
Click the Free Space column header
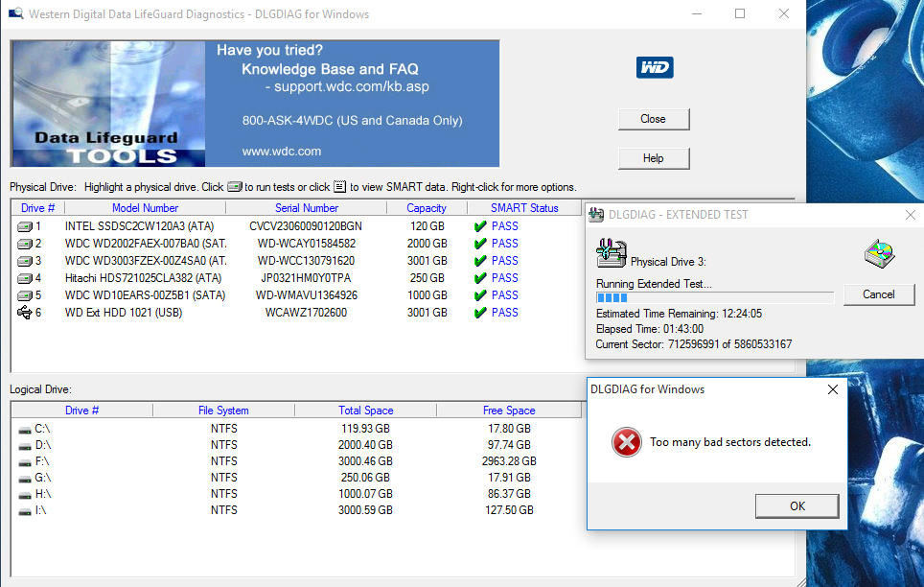click(509, 410)
